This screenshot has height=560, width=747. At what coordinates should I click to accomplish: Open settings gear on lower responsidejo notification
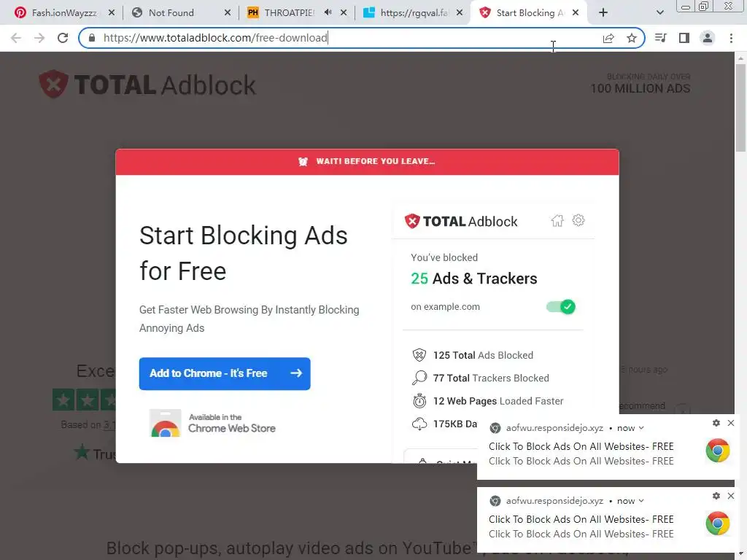click(716, 496)
